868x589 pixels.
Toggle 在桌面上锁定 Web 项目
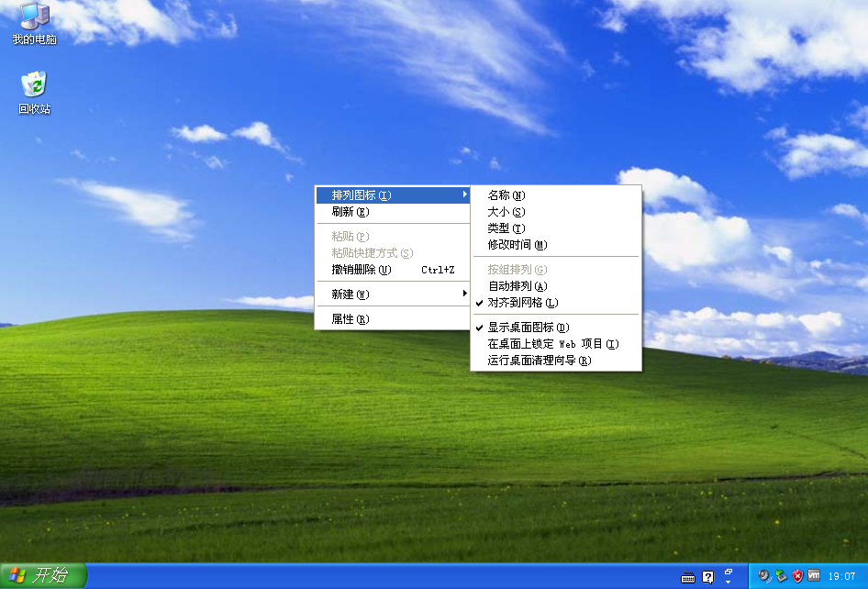point(556,344)
